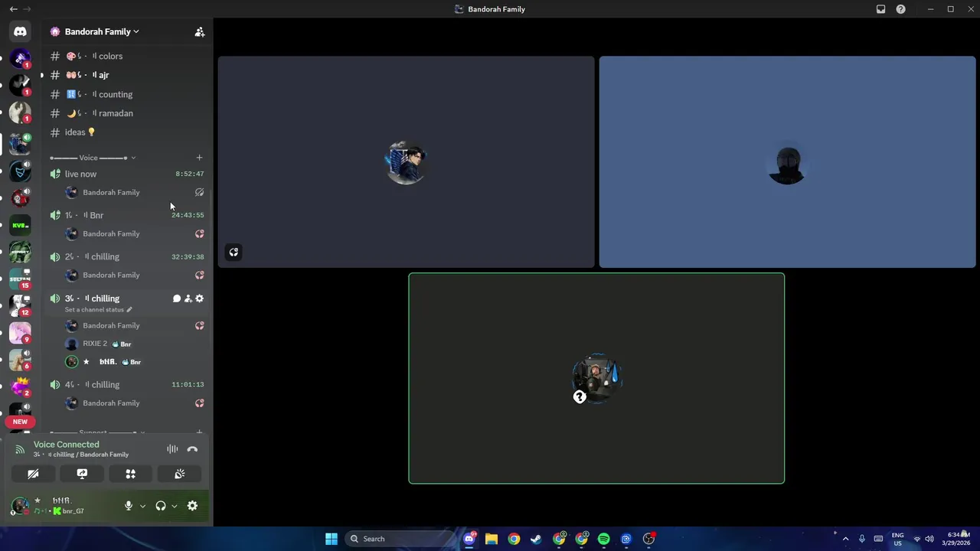Open headphone output options dropdown

[x=175, y=506]
